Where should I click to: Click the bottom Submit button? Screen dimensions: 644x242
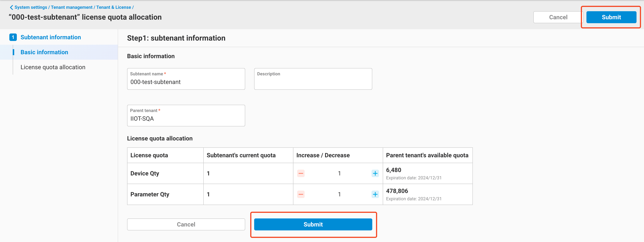[313, 224]
